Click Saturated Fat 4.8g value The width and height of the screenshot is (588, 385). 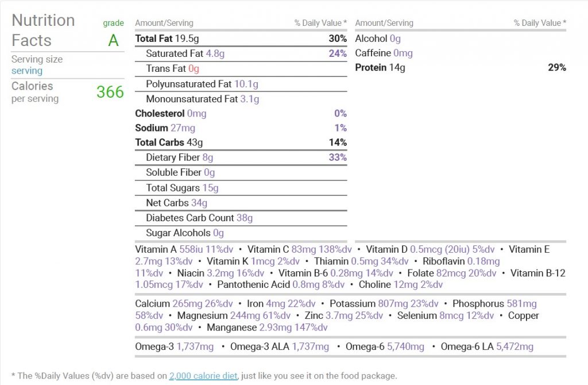[215, 53]
